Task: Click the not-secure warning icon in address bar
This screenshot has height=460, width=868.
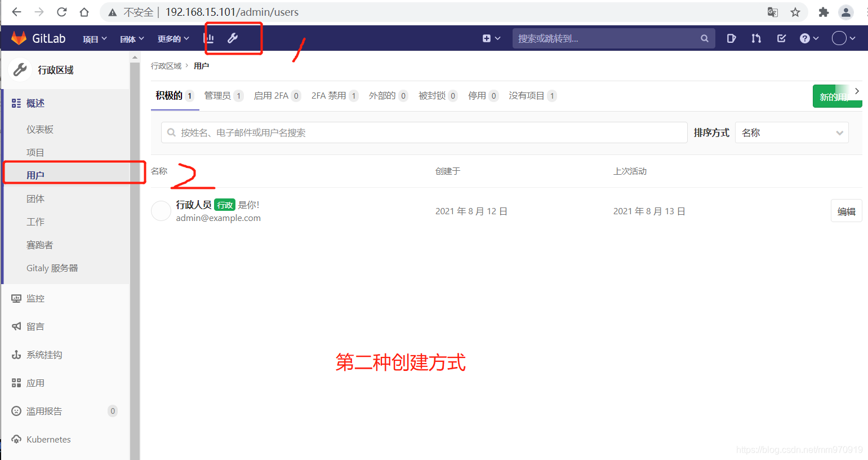Action: pyautogui.click(x=113, y=12)
